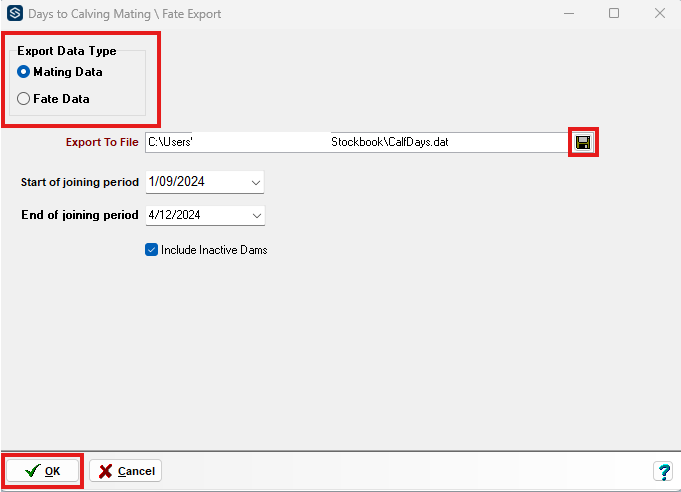Open help with the question mark icon
Viewport: 681px width, 492px height.
[662, 471]
